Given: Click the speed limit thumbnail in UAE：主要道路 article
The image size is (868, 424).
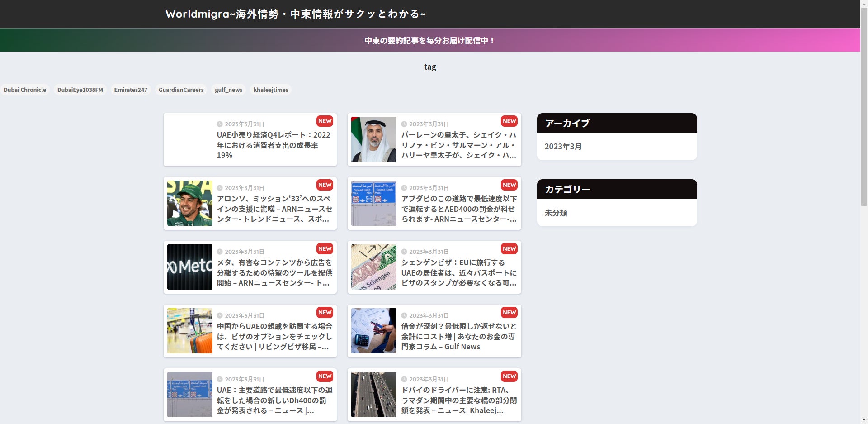Looking at the screenshot, I should tap(190, 395).
